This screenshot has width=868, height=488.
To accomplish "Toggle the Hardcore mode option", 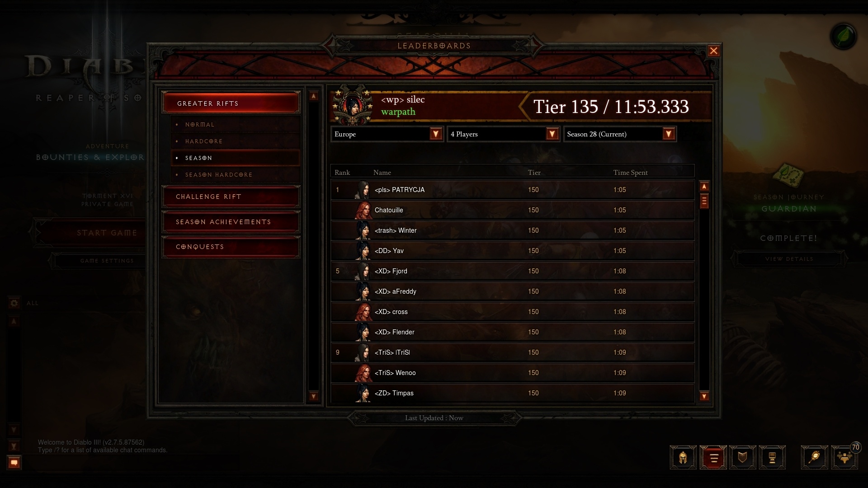I will 204,141.
